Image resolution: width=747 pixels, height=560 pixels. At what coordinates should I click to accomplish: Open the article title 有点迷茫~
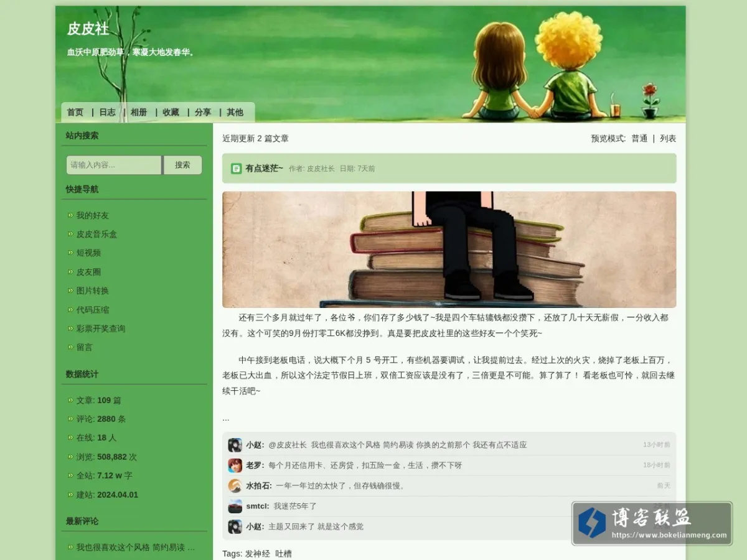pos(264,168)
